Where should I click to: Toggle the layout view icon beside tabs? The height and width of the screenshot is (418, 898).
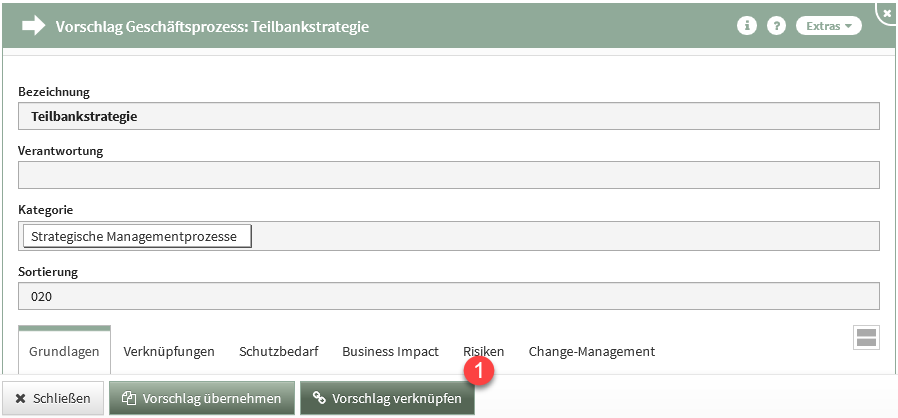coord(866,337)
